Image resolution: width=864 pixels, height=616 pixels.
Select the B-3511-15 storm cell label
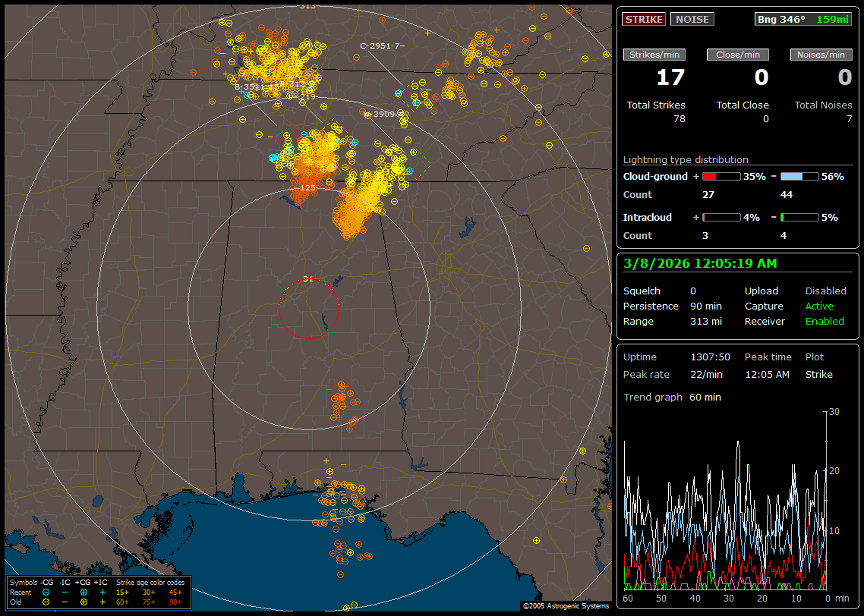258,87
